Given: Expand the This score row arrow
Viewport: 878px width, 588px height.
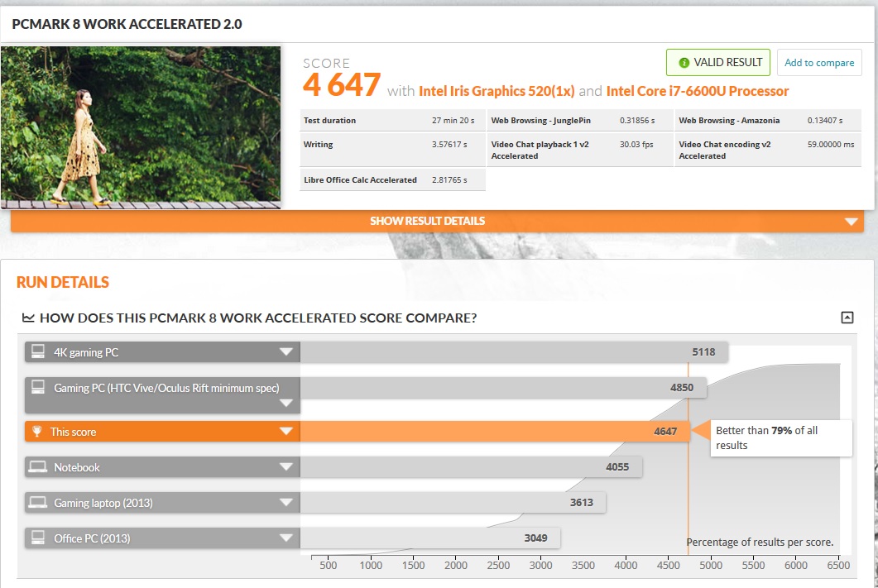Looking at the screenshot, I should coord(286,432).
